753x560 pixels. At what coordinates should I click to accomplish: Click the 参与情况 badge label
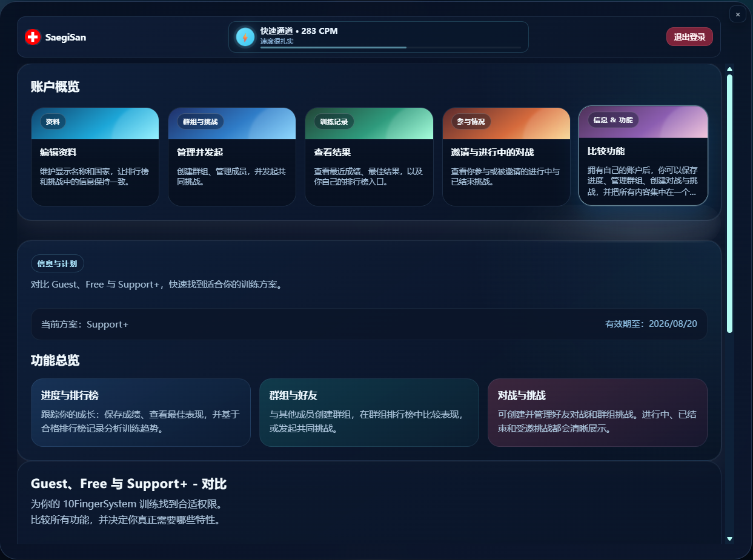click(471, 122)
